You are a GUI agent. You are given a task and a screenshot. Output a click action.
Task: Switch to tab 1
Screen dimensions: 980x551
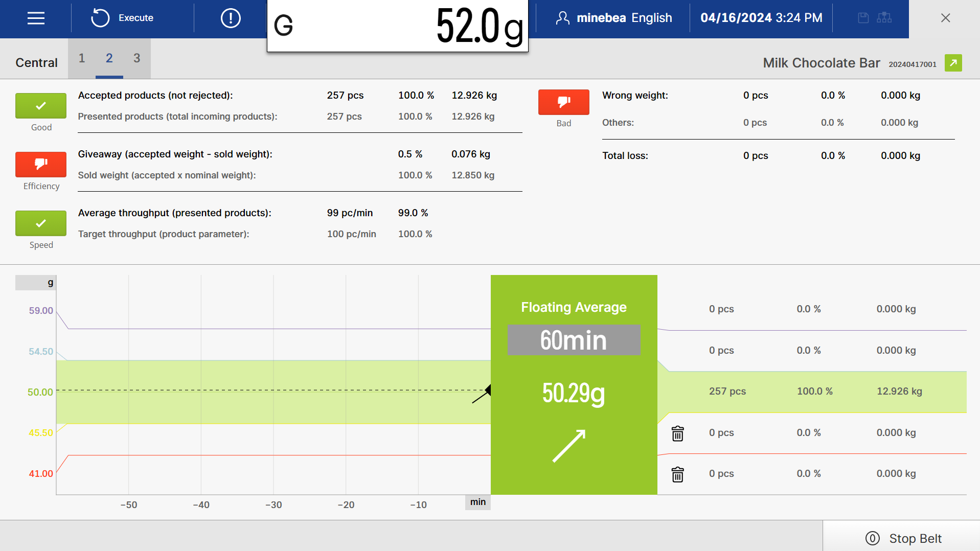click(82, 58)
